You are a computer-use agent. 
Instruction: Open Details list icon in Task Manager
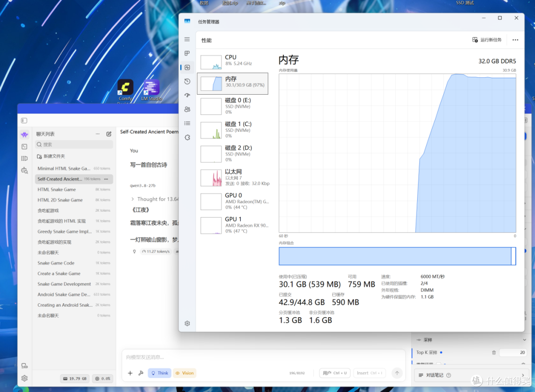(x=187, y=123)
